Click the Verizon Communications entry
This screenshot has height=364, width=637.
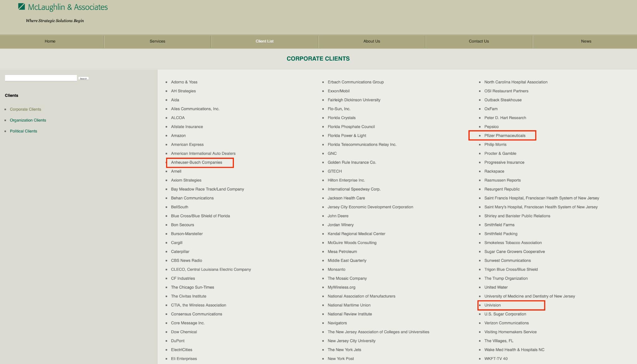506,323
